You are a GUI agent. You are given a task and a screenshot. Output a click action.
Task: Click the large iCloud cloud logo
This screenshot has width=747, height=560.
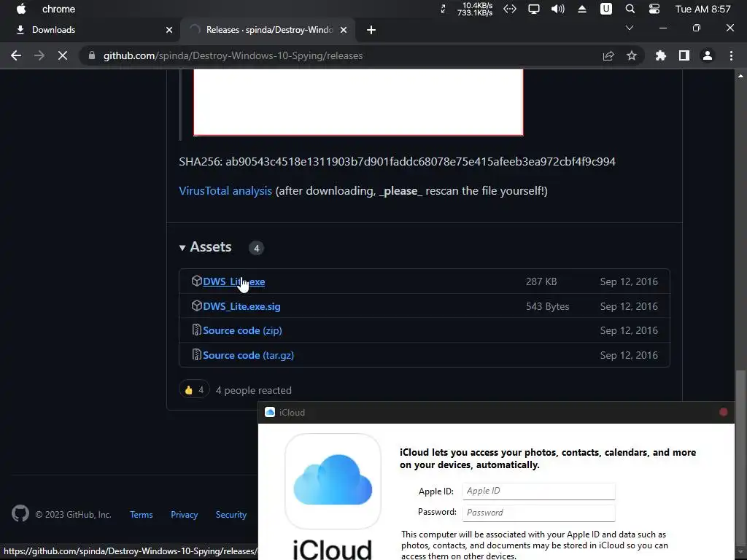[x=333, y=481]
